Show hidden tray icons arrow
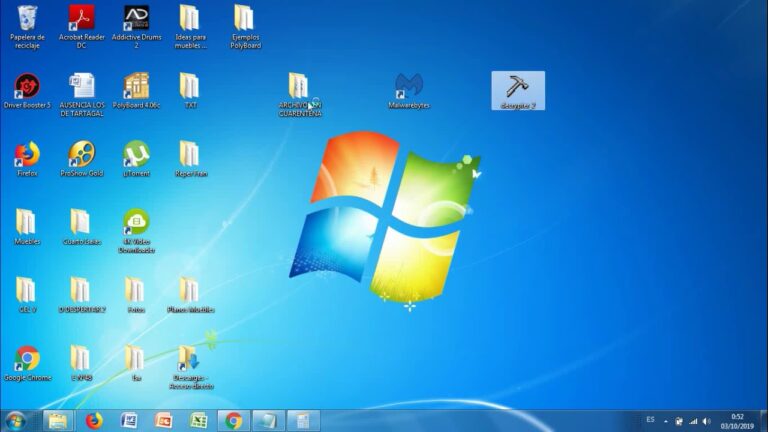 666,421
